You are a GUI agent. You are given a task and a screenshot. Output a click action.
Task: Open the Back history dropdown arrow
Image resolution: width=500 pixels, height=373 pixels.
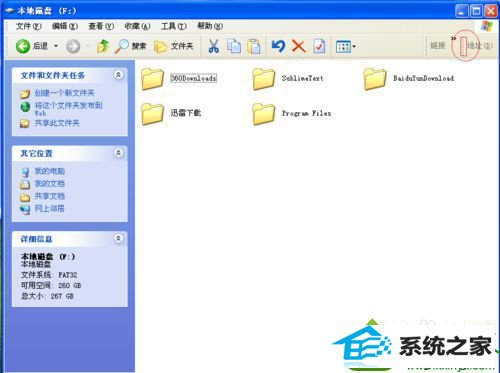[x=56, y=46]
